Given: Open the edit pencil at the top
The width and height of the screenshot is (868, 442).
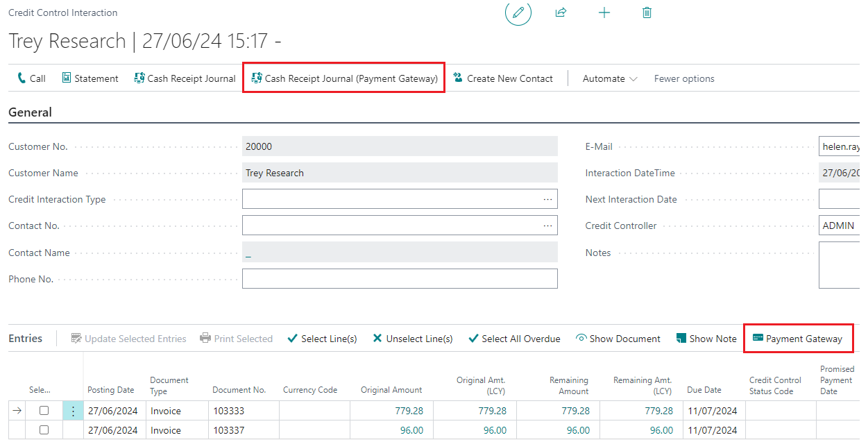Looking at the screenshot, I should [518, 12].
